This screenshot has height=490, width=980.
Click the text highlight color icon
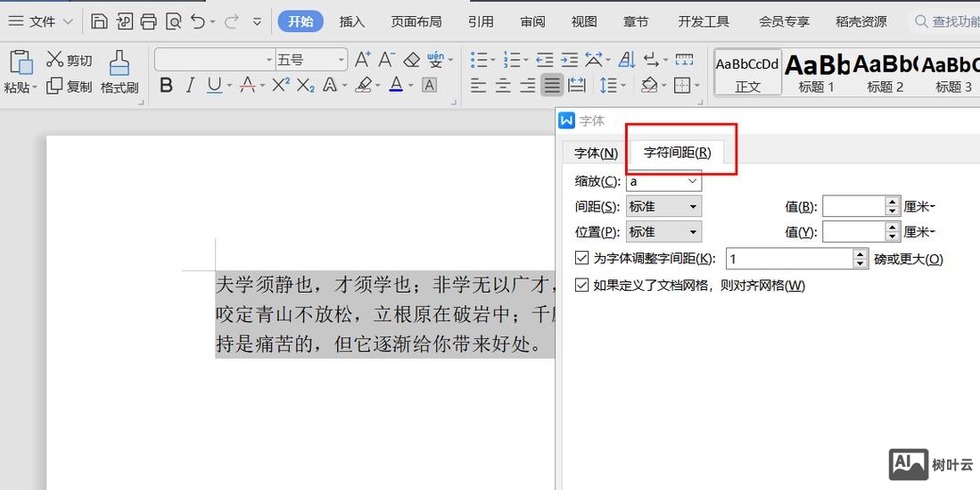coord(364,85)
